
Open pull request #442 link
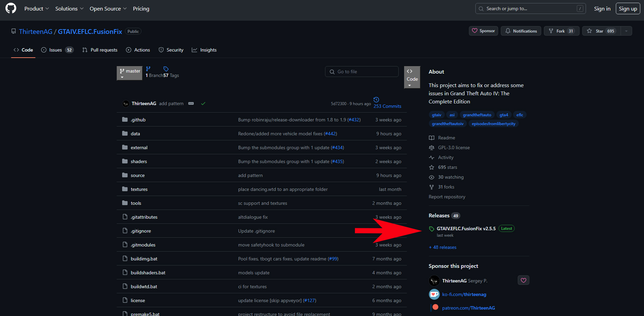[x=330, y=134]
